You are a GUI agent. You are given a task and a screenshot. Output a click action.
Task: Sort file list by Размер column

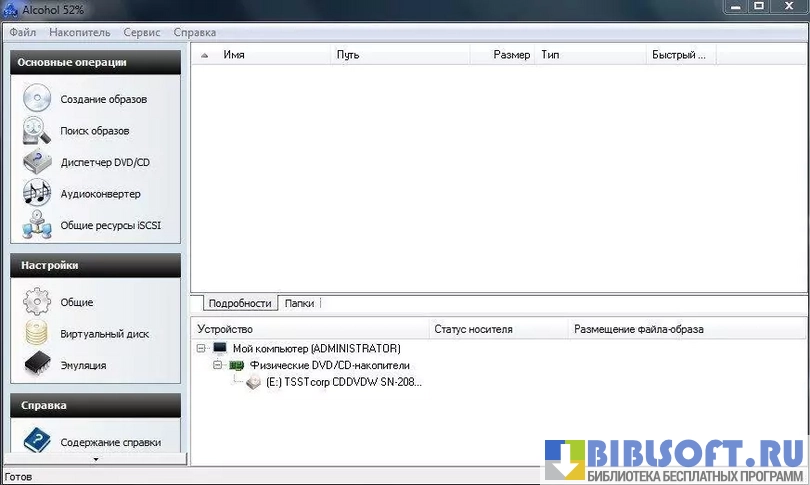pyautogui.click(x=511, y=55)
